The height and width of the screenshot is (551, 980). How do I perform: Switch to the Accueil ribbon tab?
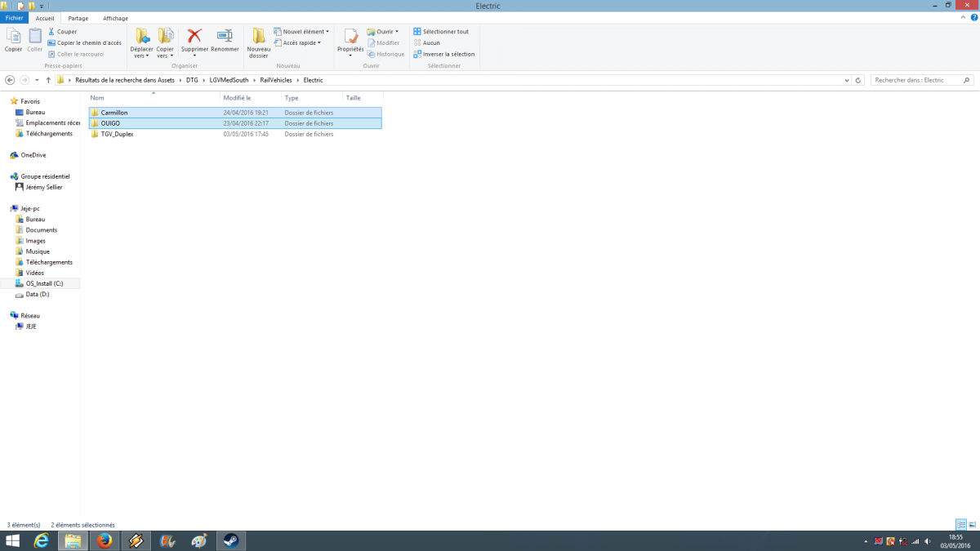coord(45,18)
